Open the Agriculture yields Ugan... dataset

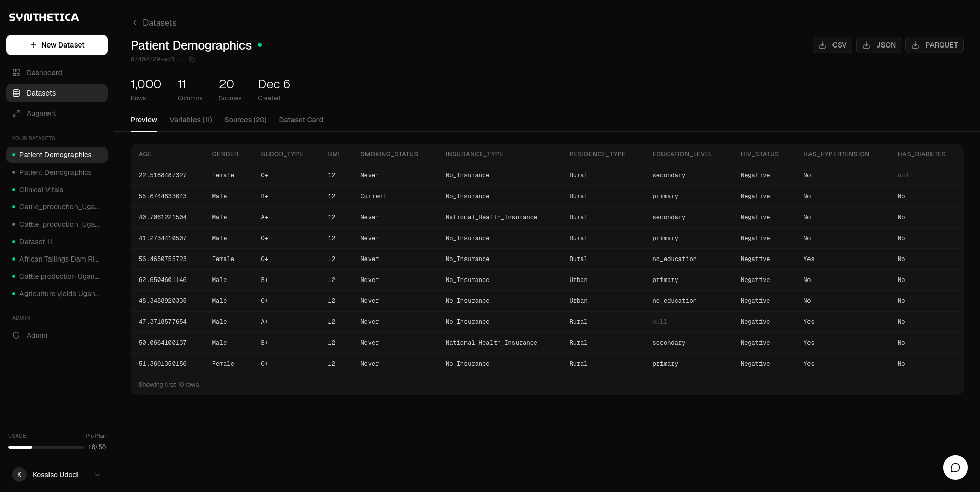[57, 294]
